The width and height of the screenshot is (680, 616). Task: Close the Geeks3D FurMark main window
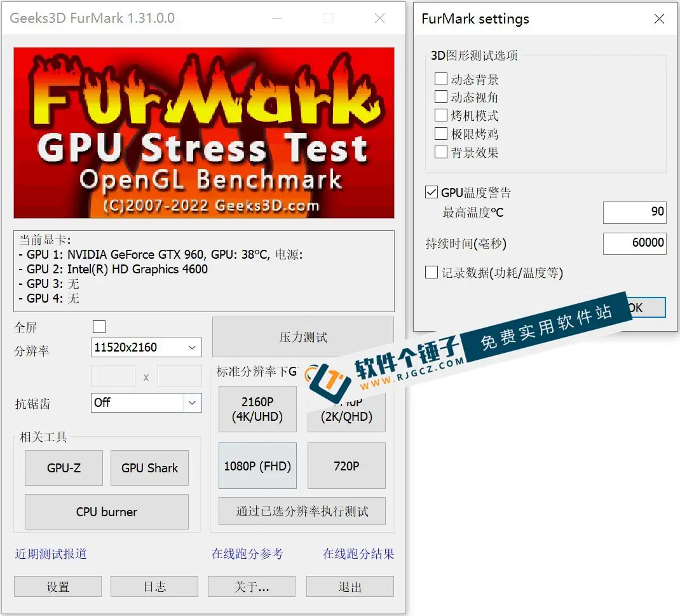(x=379, y=18)
